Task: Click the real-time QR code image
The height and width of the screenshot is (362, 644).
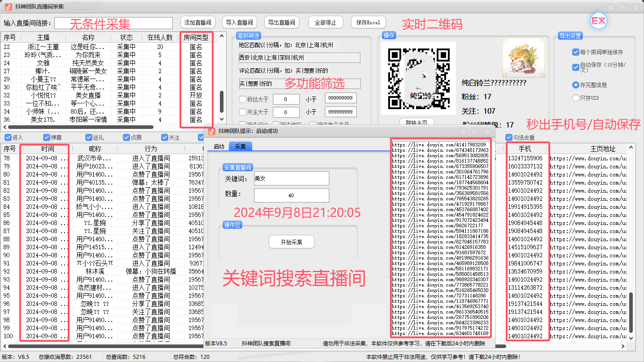Action: pos(418,79)
